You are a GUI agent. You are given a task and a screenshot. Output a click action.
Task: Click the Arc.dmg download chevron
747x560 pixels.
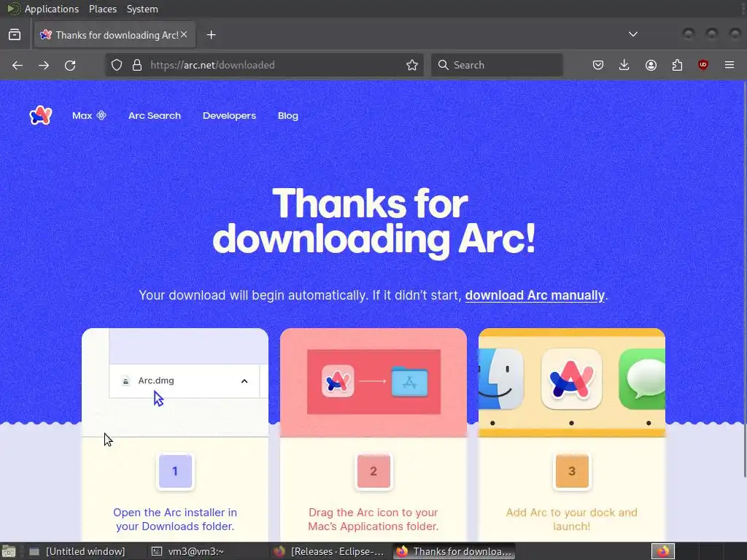pyautogui.click(x=244, y=381)
